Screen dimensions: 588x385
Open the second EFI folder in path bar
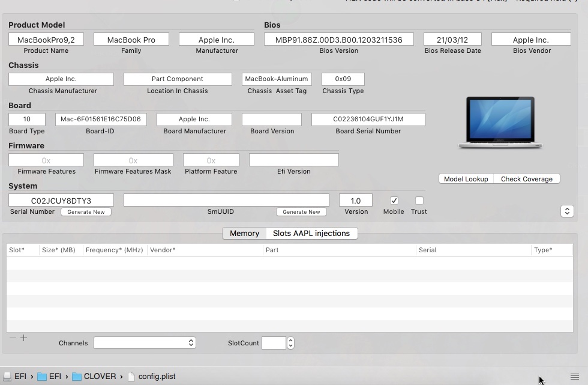pyautogui.click(x=49, y=377)
